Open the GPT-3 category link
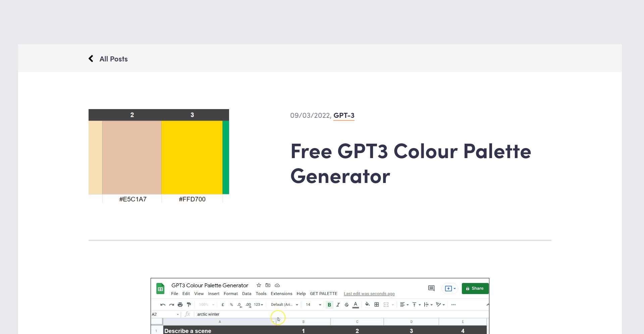Screen dimensions: 644x334 coord(344,115)
